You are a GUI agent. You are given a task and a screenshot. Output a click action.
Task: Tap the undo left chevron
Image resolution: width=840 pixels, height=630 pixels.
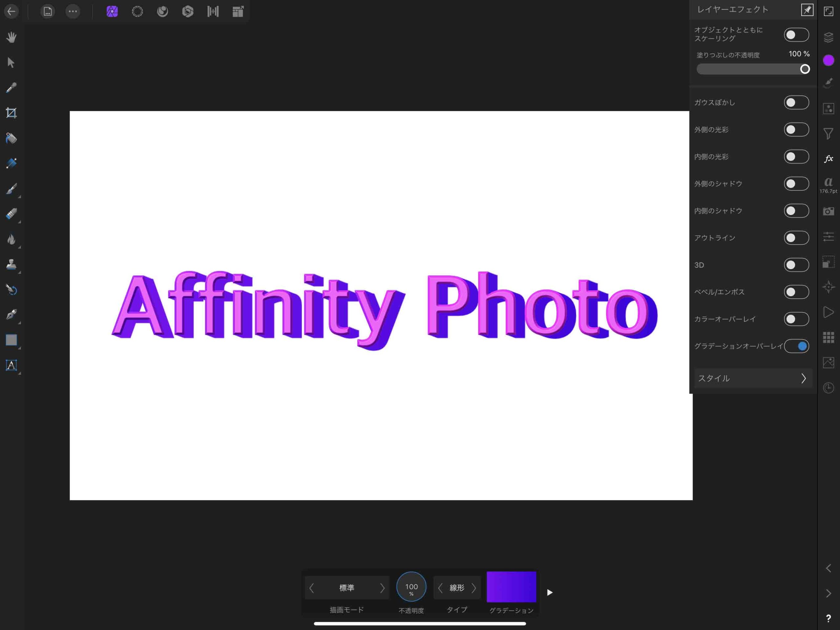coord(828,568)
